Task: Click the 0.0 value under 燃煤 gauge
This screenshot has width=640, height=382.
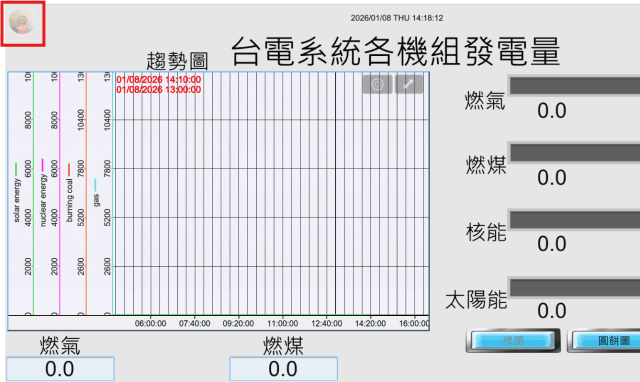Action: [552, 178]
